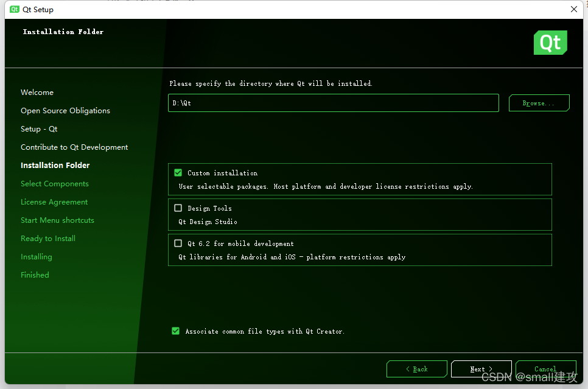Select the Ready to Install step
This screenshot has width=588, height=389.
pyautogui.click(x=48, y=239)
